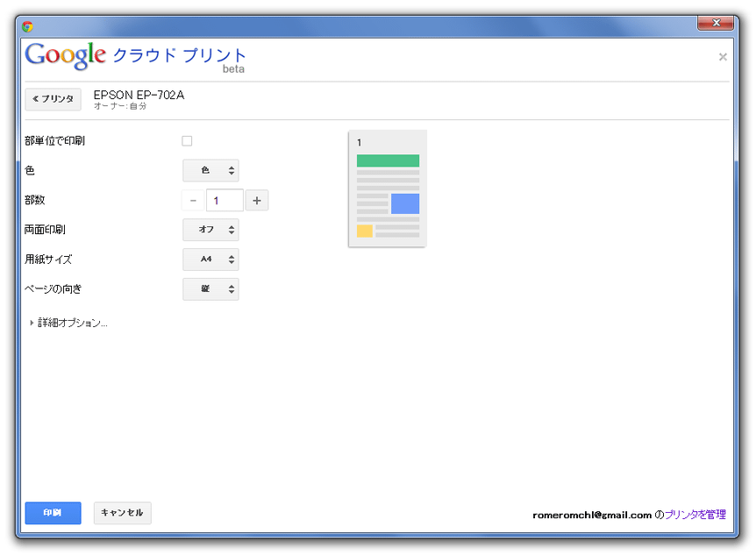The width and height of the screenshot is (756, 555).
Task: Click the blue 印刷 print button
Action: click(x=53, y=513)
